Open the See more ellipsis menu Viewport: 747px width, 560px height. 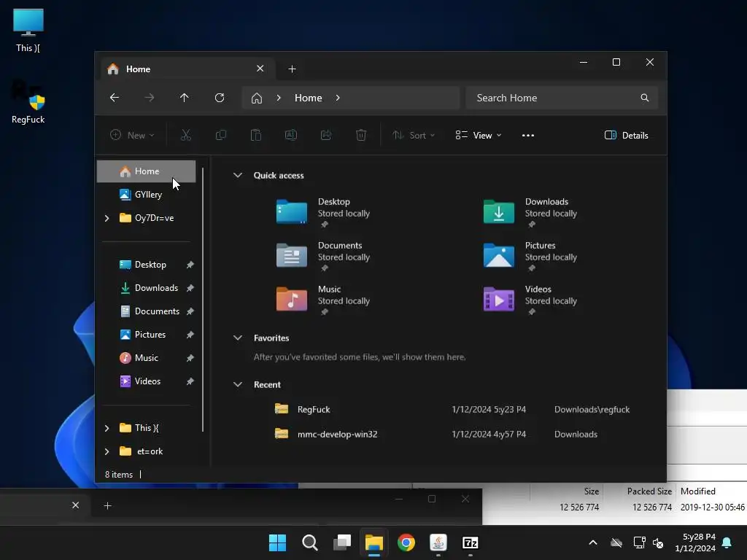[528, 135]
